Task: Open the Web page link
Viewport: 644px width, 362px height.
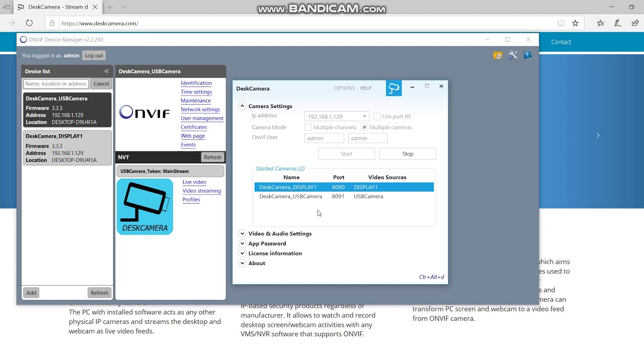Action: click(193, 136)
